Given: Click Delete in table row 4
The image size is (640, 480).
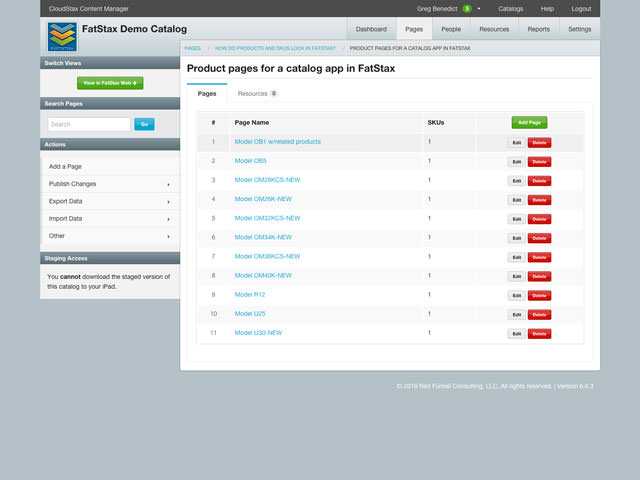Looking at the screenshot, I should coord(539,200).
